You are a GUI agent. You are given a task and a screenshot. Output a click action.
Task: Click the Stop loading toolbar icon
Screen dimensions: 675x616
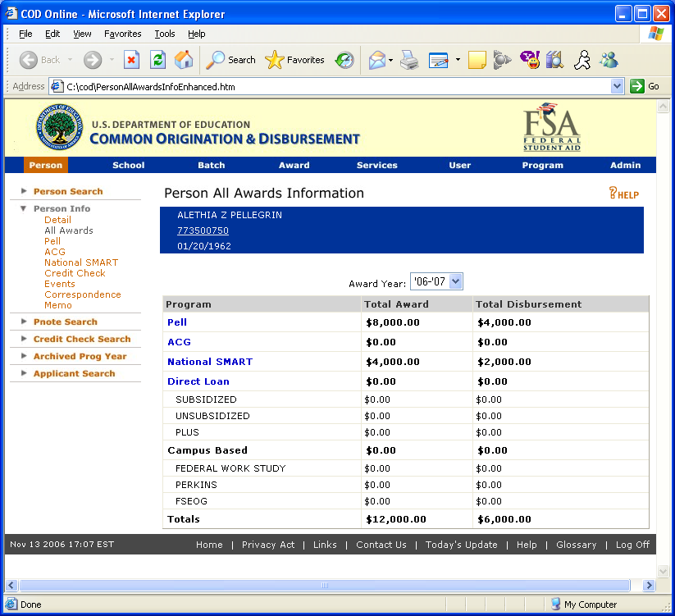(131, 60)
